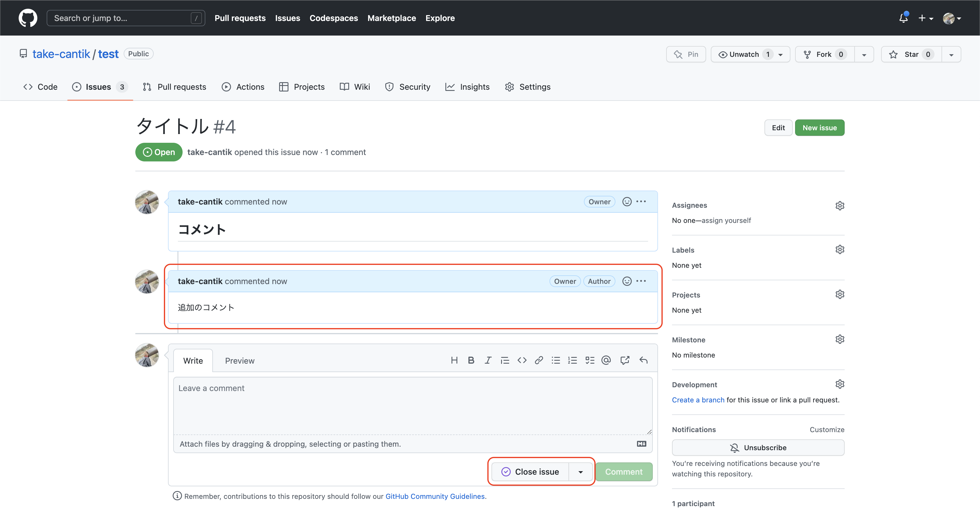Switch to the Preview tab
The width and height of the screenshot is (980, 514).
point(240,360)
